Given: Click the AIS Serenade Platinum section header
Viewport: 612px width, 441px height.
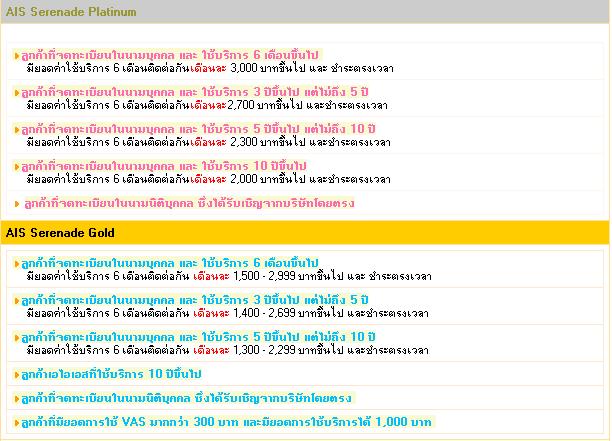Looking at the screenshot, I should point(306,12).
